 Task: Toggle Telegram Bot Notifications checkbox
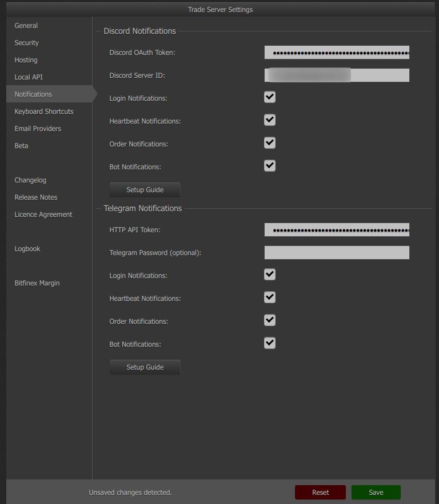[270, 343]
